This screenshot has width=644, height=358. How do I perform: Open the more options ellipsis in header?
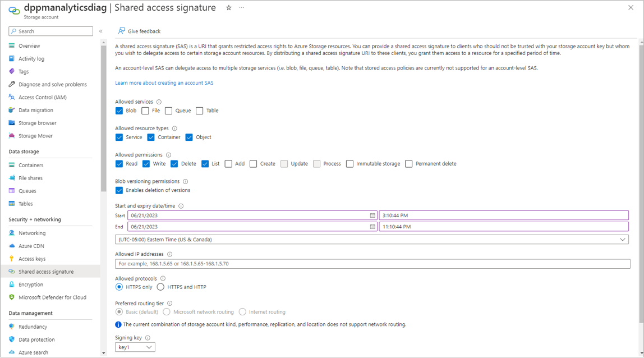pos(241,8)
